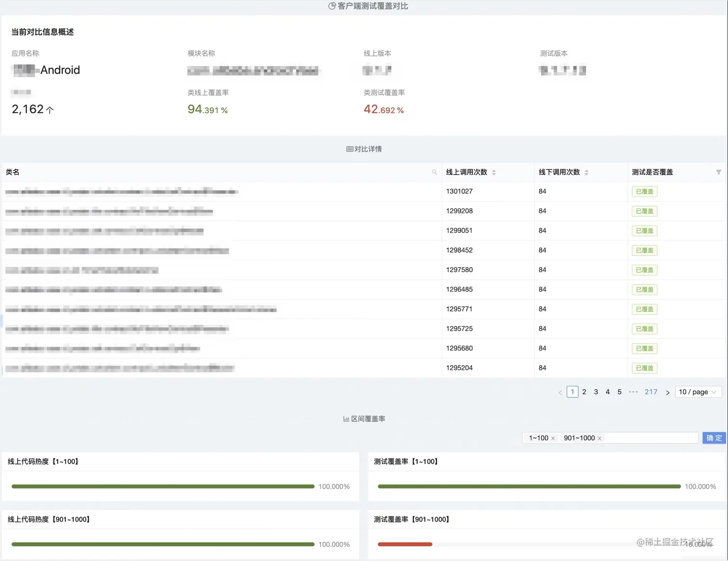
Task: Go to next page arrow
Action: [667, 392]
